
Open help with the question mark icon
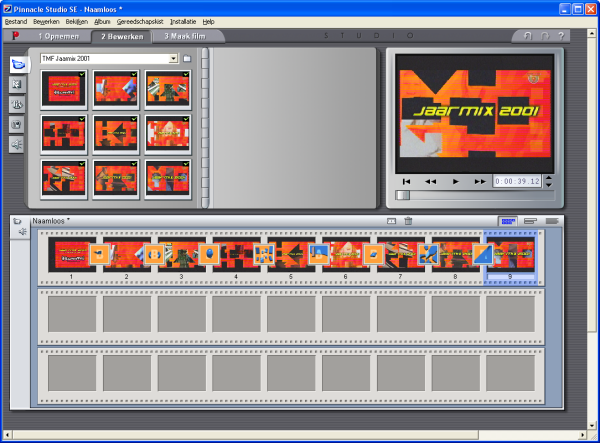561,36
